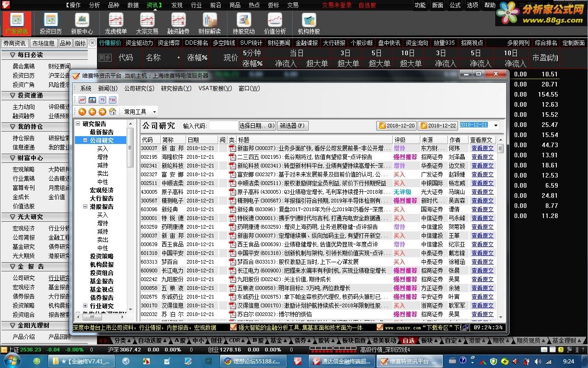Open the 新闻(N) menu
The image size is (588, 368).
107,88
